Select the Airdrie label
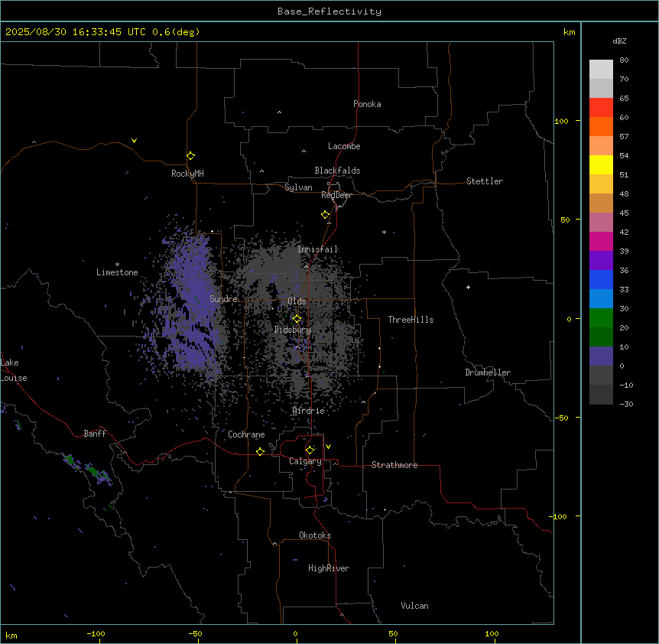This screenshot has height=644, width=659. click(x=309, y=411)
